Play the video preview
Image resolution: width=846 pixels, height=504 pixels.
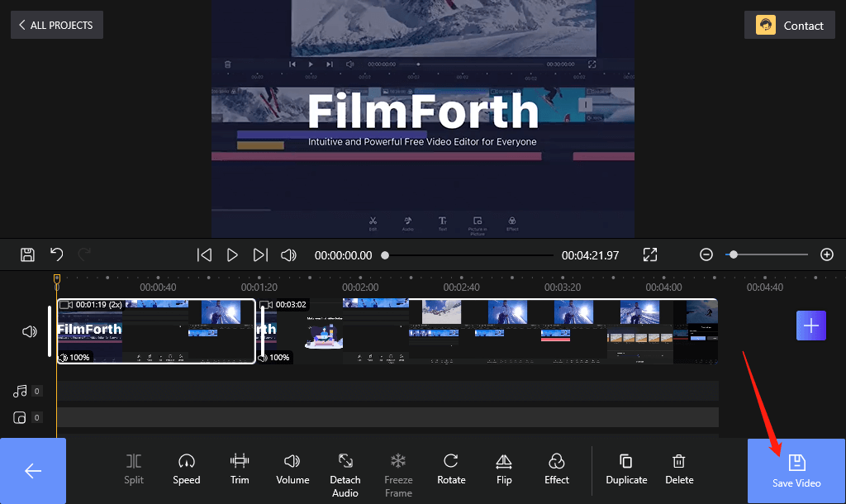tap(232, 254)
